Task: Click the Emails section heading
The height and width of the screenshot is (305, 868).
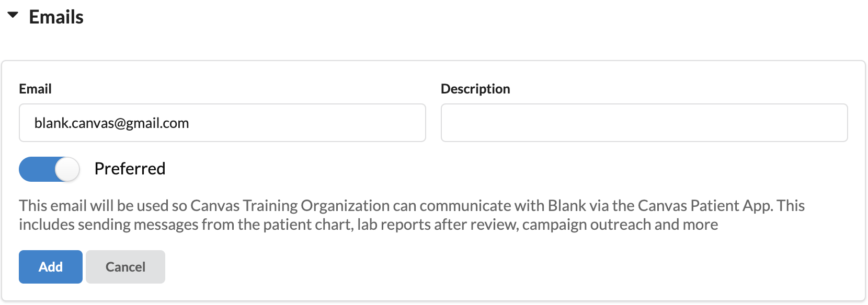Action: [56, 17]
